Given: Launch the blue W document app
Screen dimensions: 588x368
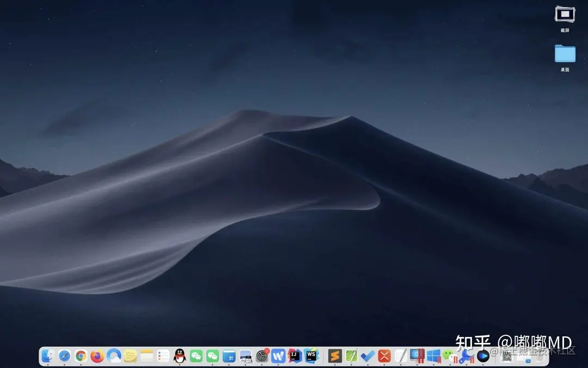Looking at the screenshot, I should pos(278,355).
